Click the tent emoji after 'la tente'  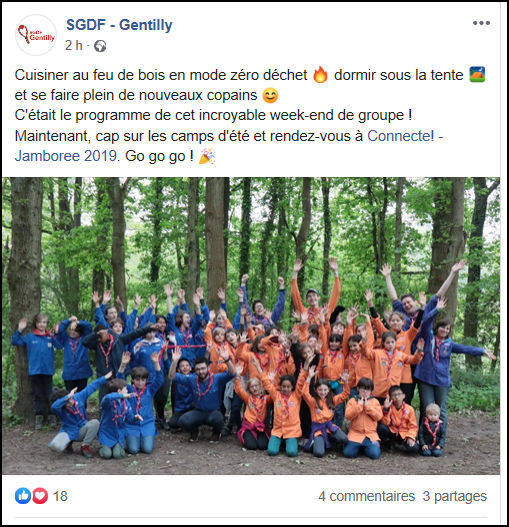click(x=477, y=74)
